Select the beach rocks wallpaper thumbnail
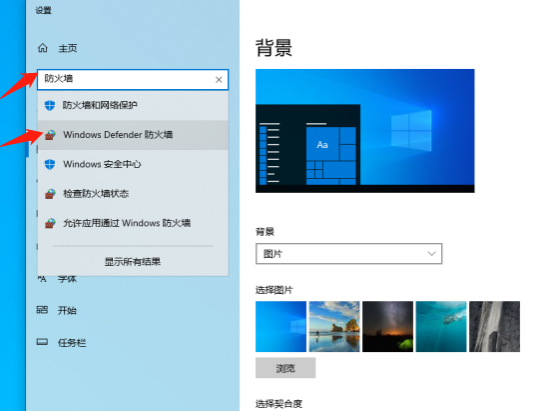The height and width of the screenshot is (411, 554). (334, 327)
